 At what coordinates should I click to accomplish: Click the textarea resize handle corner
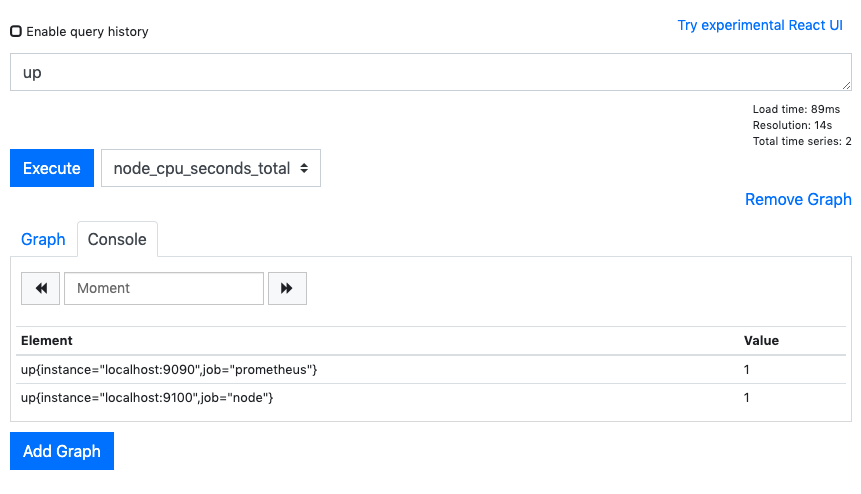(x=846, y=86)
